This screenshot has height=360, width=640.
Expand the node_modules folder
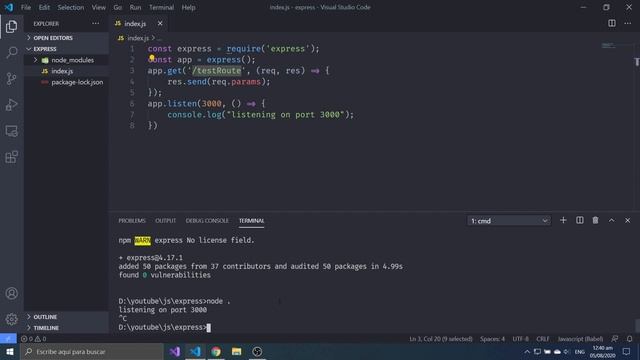click(x=67, y=60)
